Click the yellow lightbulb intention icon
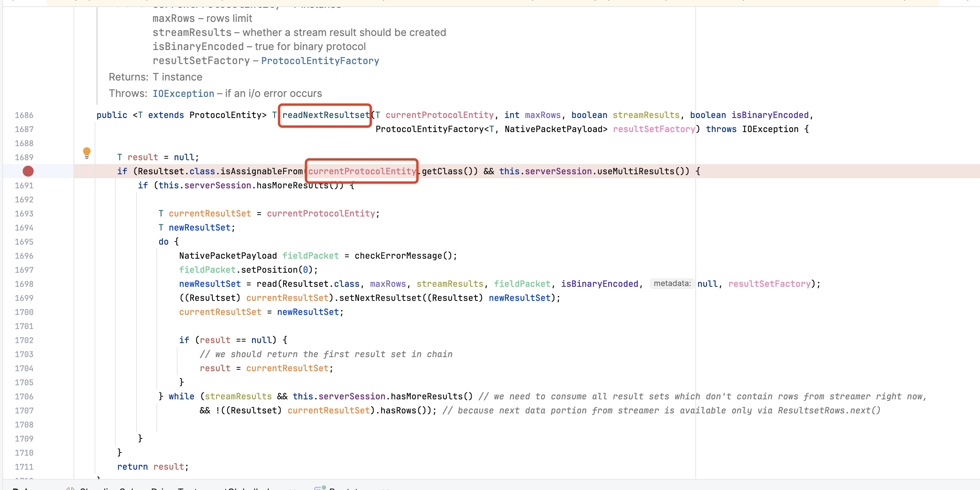The height and width of the screenshot is (490, 980). click(87, 152)
